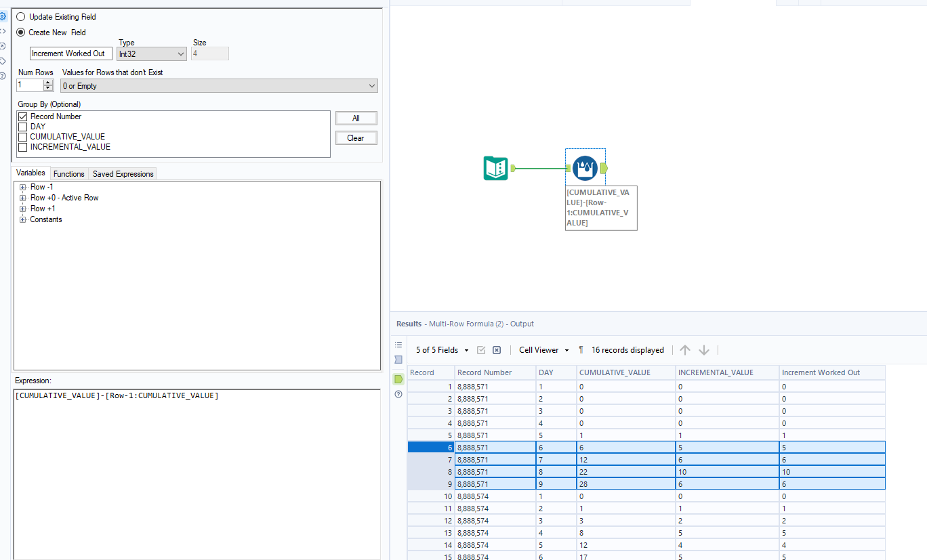Select the Input Data tool on the canvas

pos(495,167)
